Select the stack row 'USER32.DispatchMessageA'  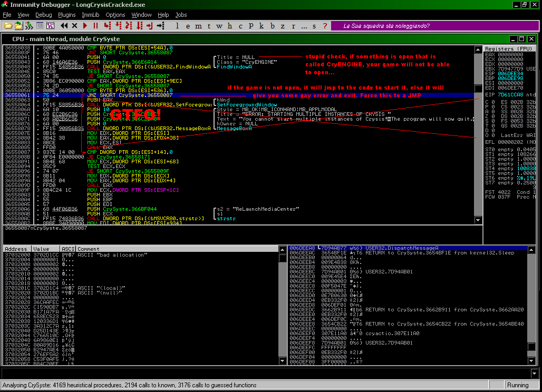pos(408,248)
